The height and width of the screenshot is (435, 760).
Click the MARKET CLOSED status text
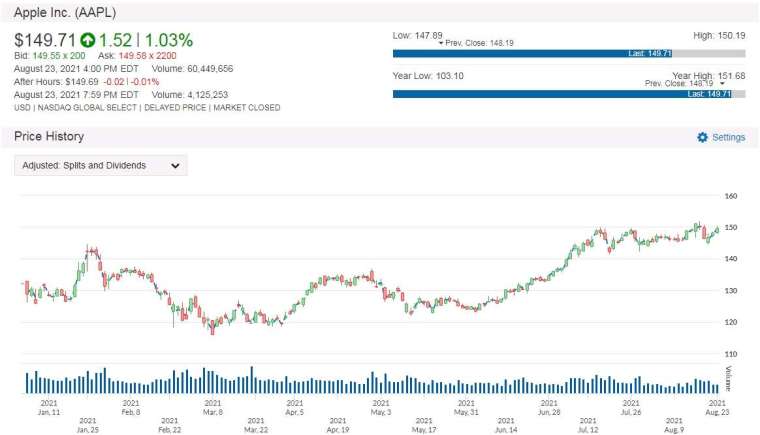[247, 108]
